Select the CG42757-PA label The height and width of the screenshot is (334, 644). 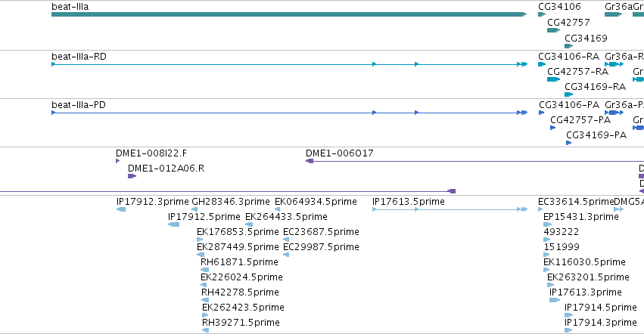click(580, 120)
